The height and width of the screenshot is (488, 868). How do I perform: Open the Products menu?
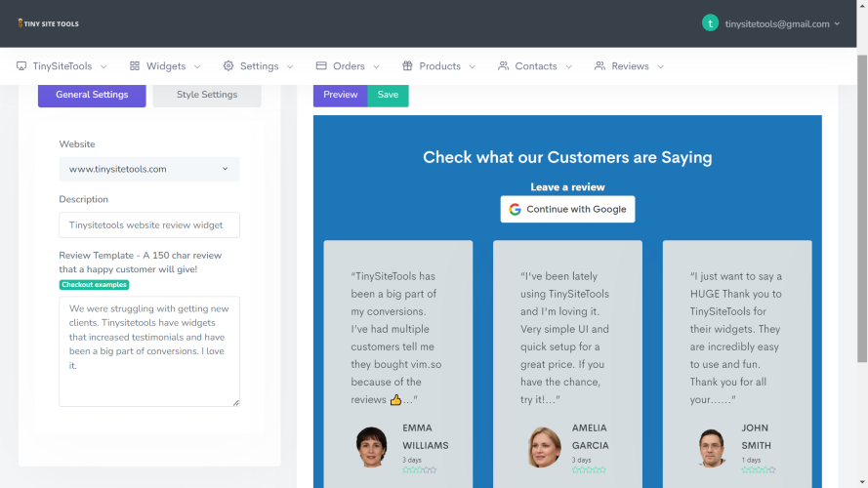click(x=439, y=65)
